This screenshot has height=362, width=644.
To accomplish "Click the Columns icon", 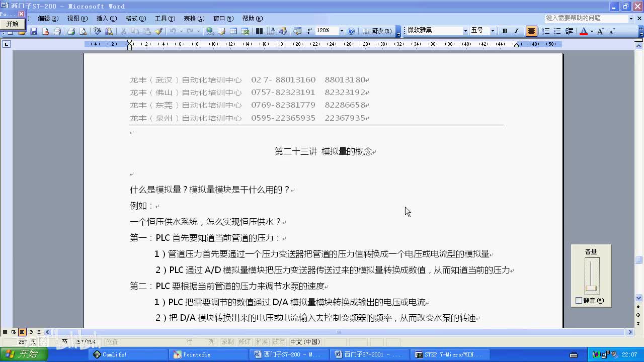I will pyautogui.click(x=259, y=31).
